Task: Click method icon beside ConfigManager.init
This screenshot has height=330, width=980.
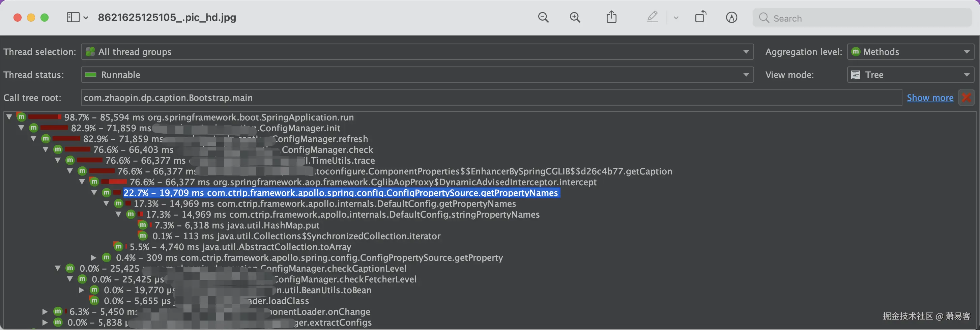Action: pos(33,128)
